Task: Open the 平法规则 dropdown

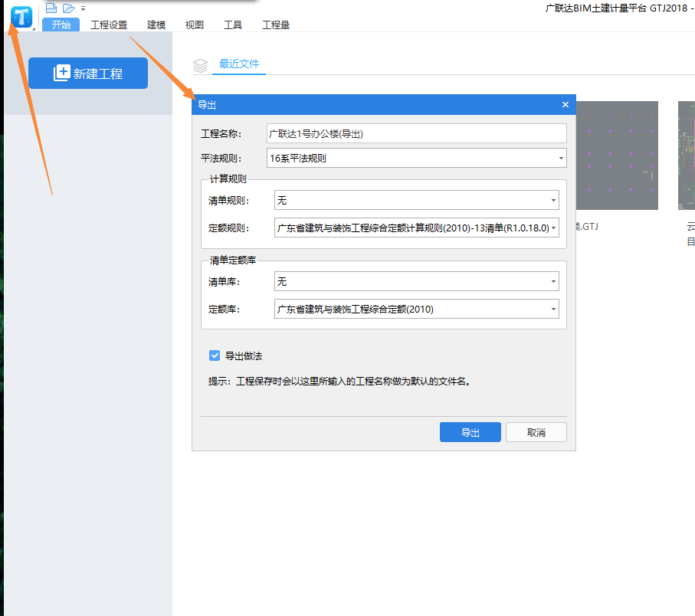Action: point(417,158)
